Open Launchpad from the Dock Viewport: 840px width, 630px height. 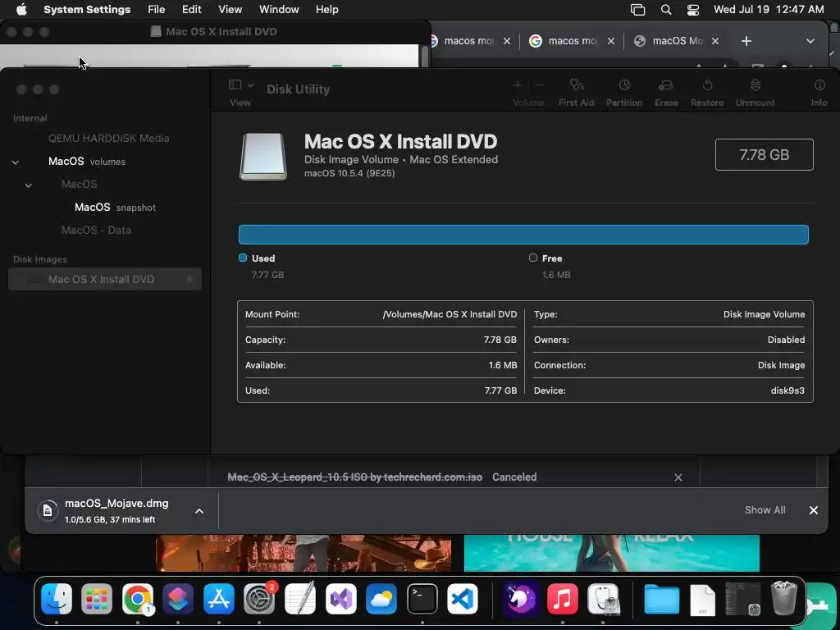tap(97, 598)
